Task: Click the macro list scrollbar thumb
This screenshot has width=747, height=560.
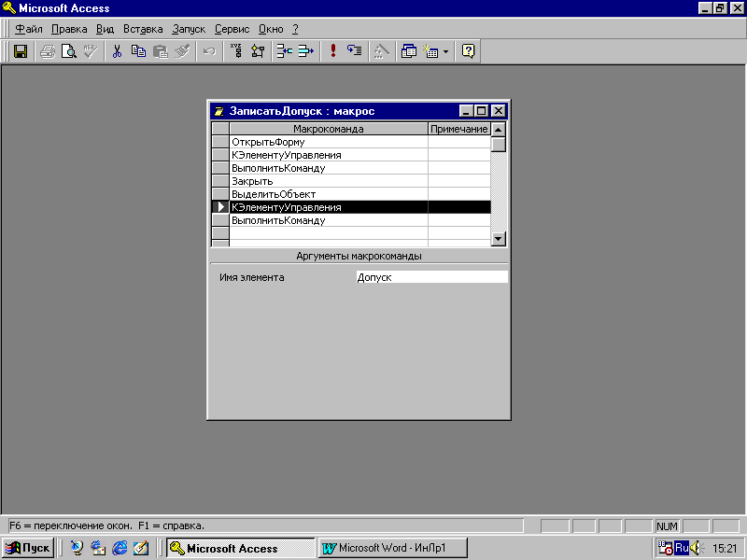Action: coord(499,145)
